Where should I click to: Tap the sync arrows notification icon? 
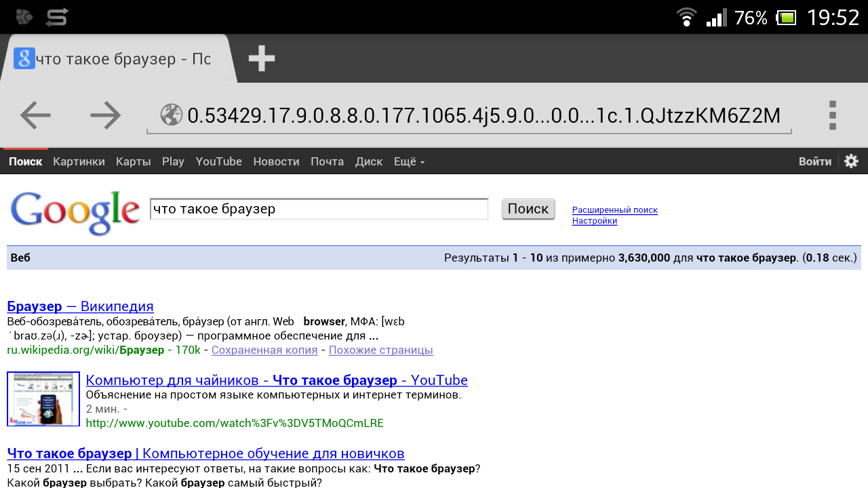[x=57, y=17]
